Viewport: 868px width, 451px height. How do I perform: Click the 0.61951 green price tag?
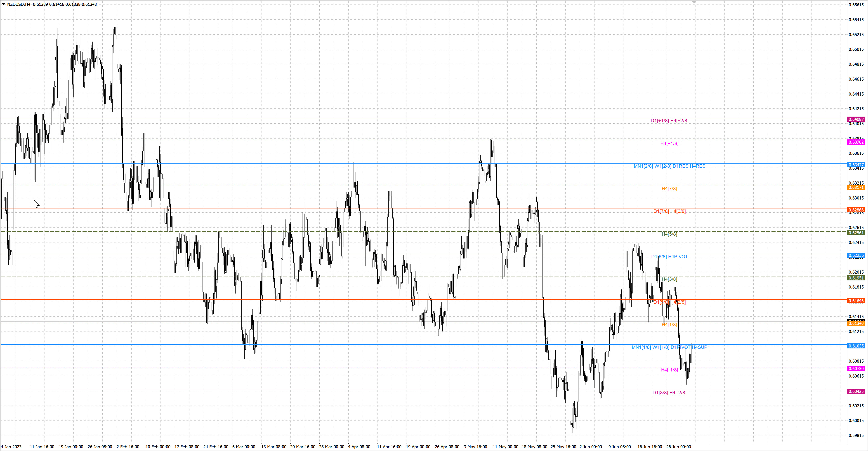click(x=856, y=278)
